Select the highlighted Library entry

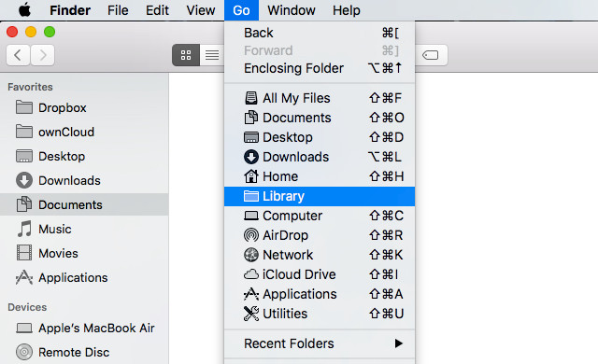point(320,196)
